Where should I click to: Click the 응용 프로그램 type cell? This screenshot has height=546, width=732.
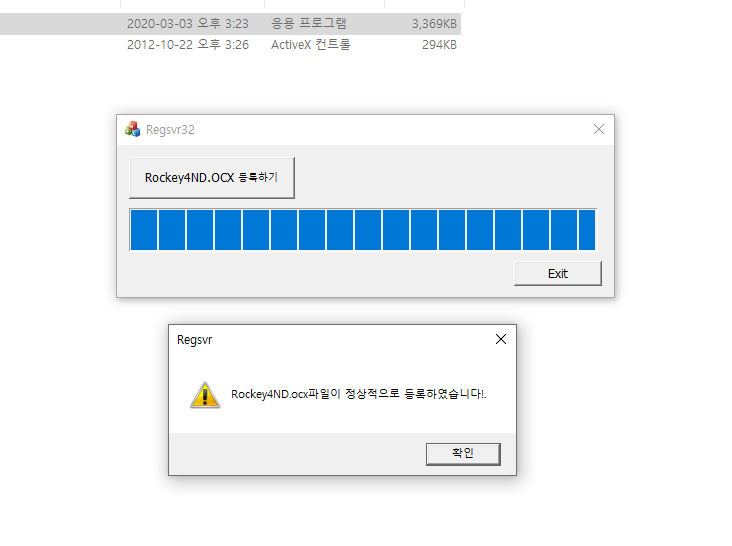309,24
